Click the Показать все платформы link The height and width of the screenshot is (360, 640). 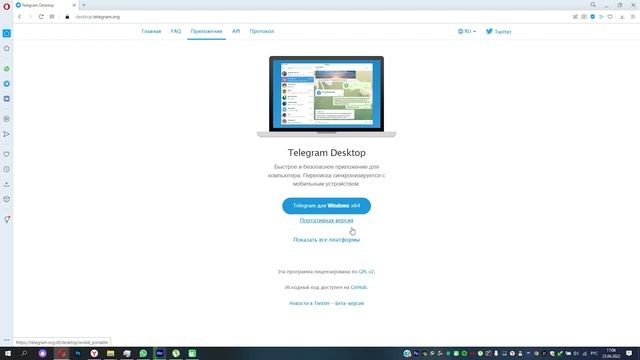327,240
